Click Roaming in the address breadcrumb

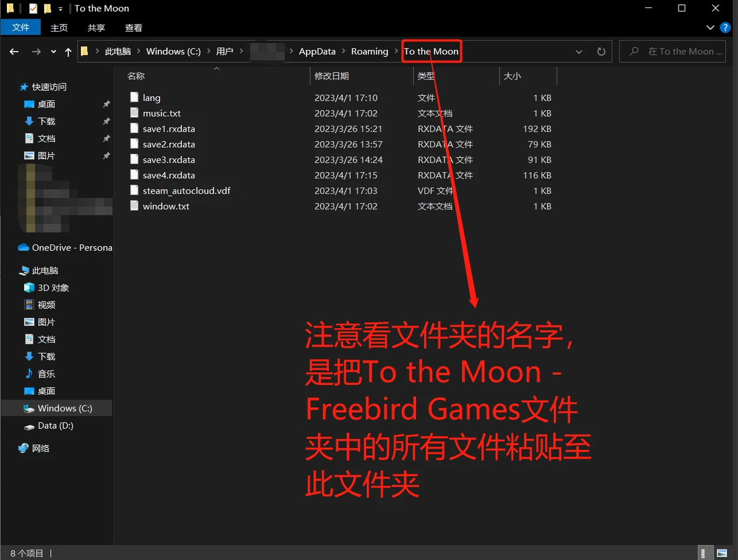tap(370, 51)
